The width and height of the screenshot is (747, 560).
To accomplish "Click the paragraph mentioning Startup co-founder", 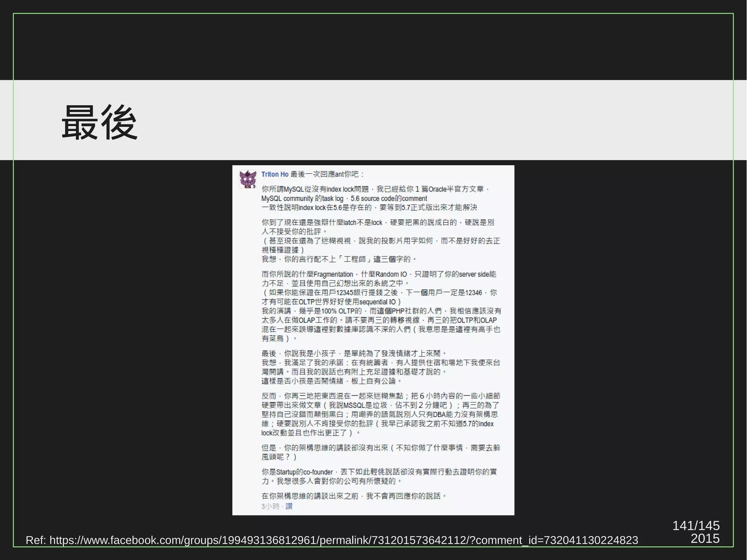I will coord(379,472).
